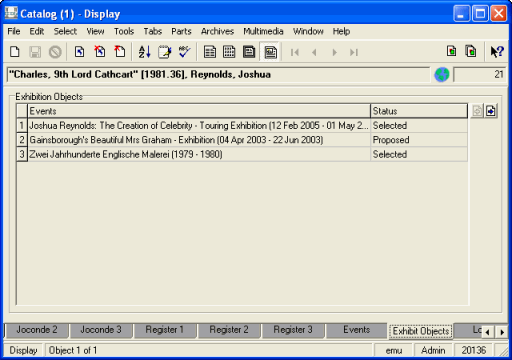Switch to the Joconde 2 tab
The image size is (512, 360).
click(37, 330)
